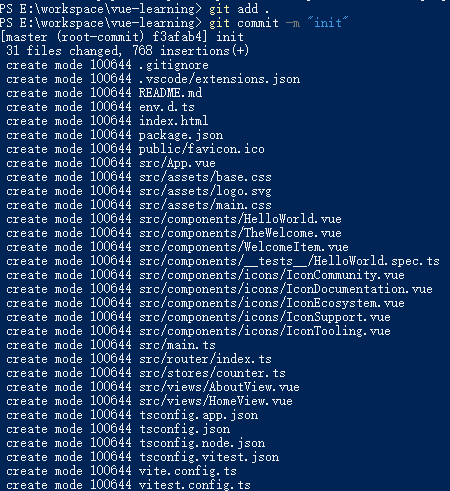450x491 pixels.
Task: Click src/components/HelloWorld.vue entry
Action: pyautogui.click(x=240, y=219)
